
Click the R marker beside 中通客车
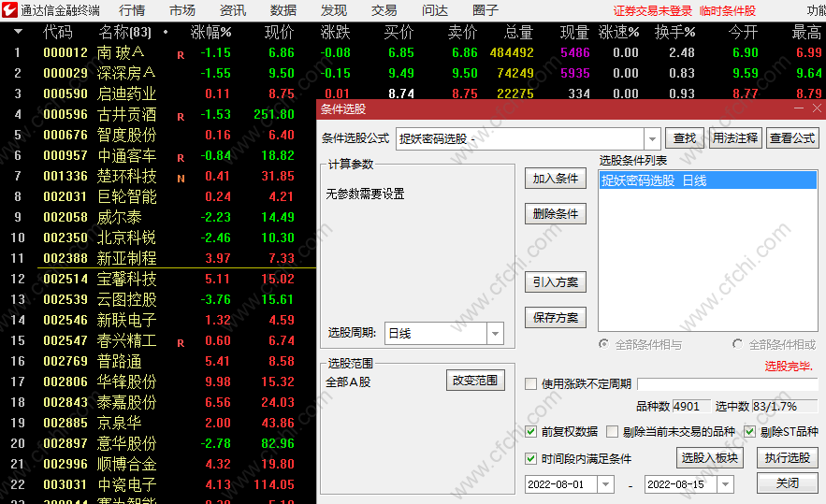tap(181, 157)
